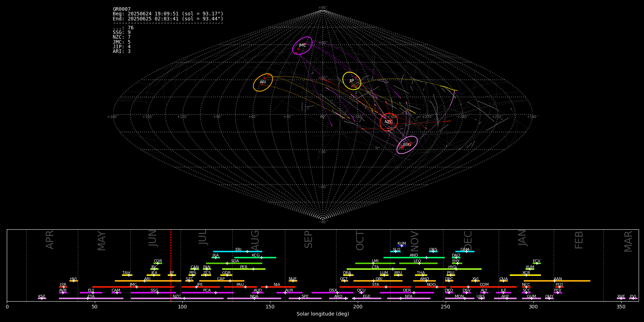Click the ORI shower bar
This screenshot has width=644, height=322.
tap(378, 281)
